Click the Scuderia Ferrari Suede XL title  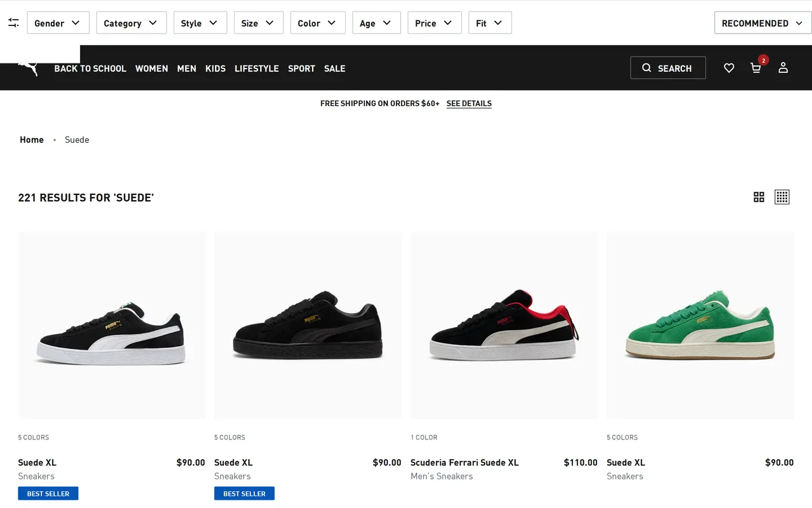pos(464,462)
